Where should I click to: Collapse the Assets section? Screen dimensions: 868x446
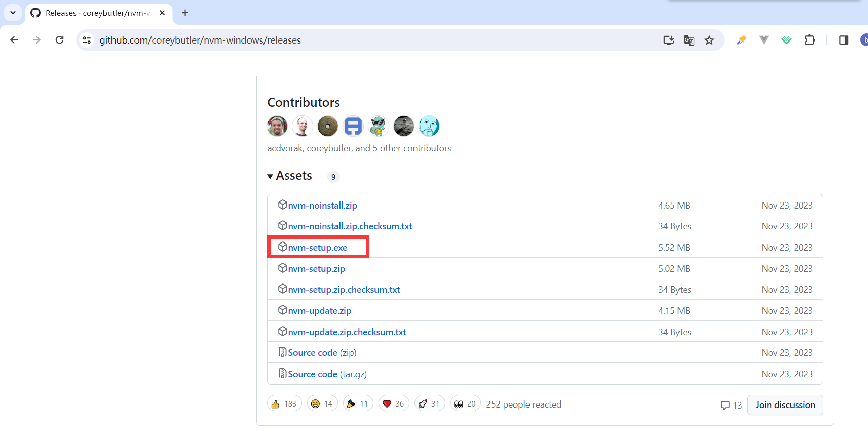[x=290, y=176]
